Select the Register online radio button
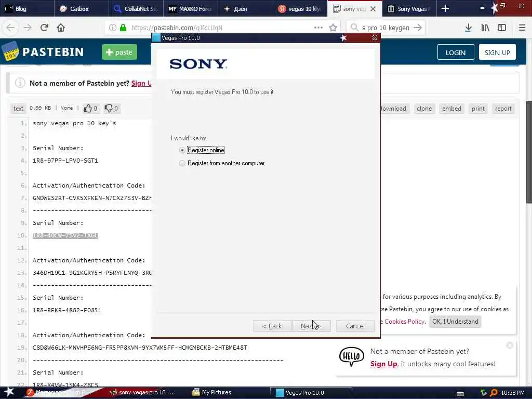 (x=182, y=150)
